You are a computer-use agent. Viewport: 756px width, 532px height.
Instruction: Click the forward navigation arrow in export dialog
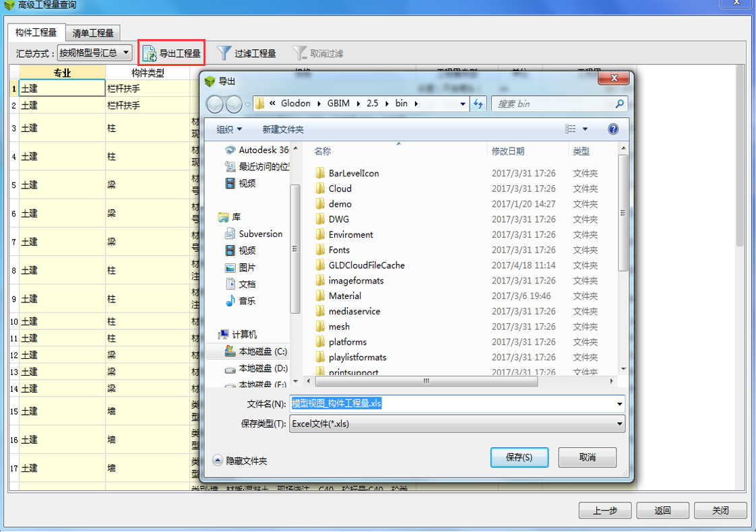tap(234, 104)
